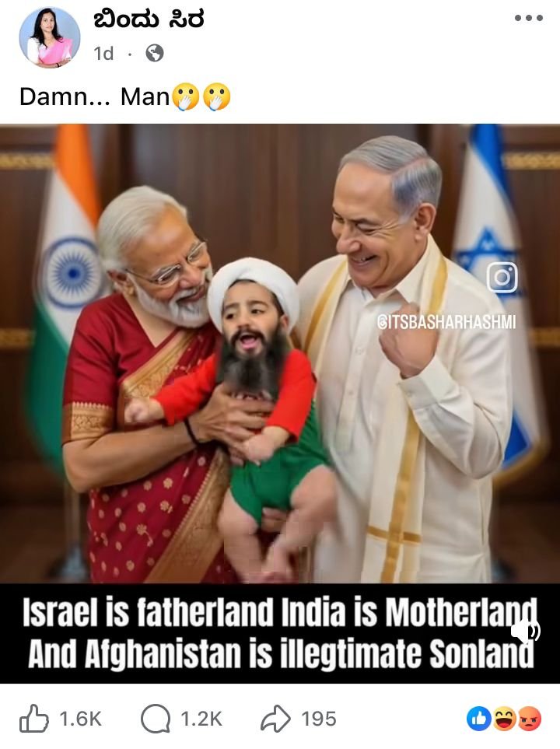The height and width of the screenshot is (749, 560).
Task: Unmute the video with the speaker icon
Action: (525, 631)
